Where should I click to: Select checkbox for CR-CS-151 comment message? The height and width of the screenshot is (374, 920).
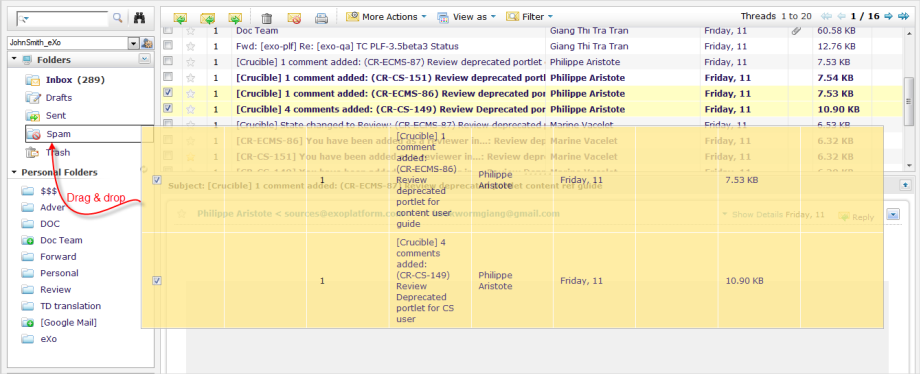coord(168,77)
